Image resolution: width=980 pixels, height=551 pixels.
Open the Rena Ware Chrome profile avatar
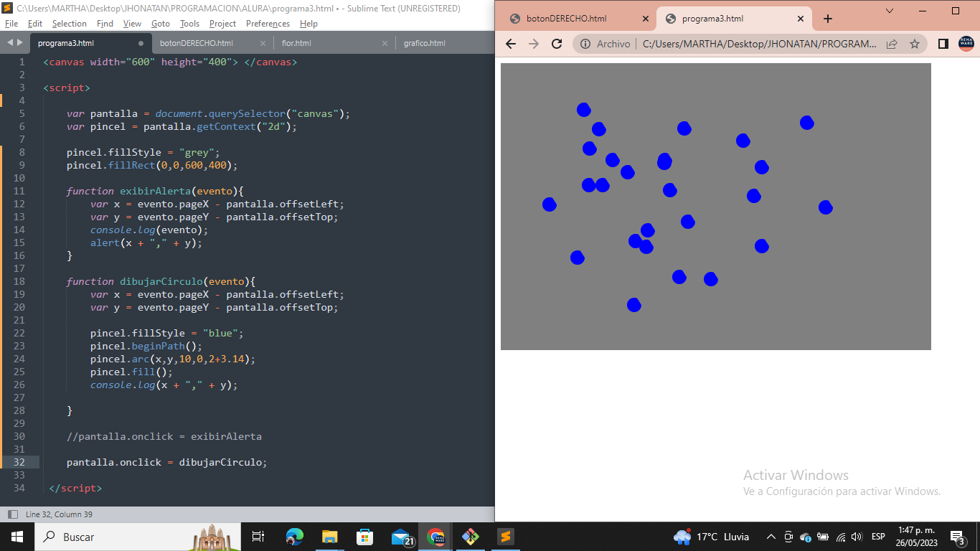[x=966, y=44]
